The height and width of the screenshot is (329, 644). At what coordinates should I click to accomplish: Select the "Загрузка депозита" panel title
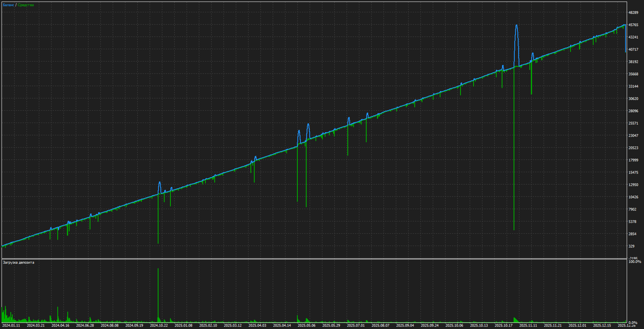click(x=18, y=263)
